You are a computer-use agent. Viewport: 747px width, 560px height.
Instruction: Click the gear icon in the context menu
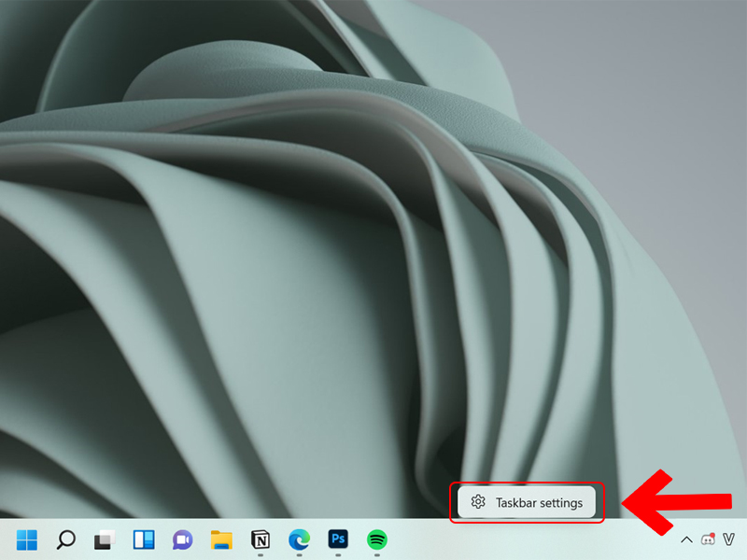coord(479,502)
